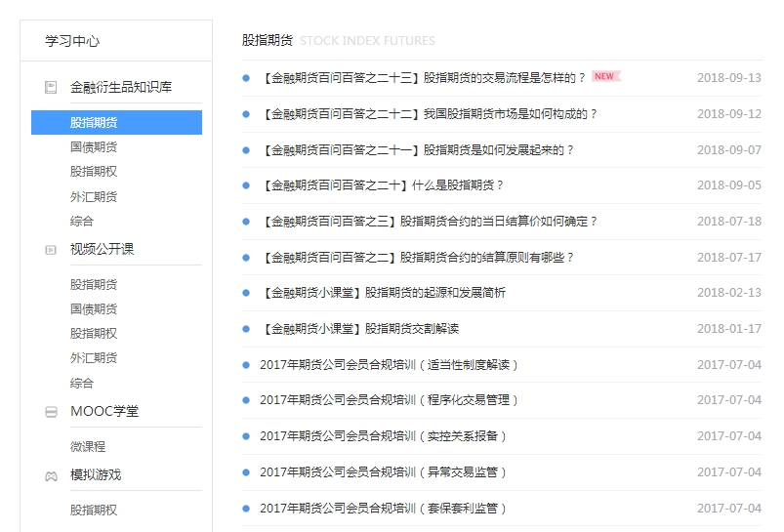
Task: Select highlighted 股指期货 under 金融衍生品知识库
Action: point(94,123)
